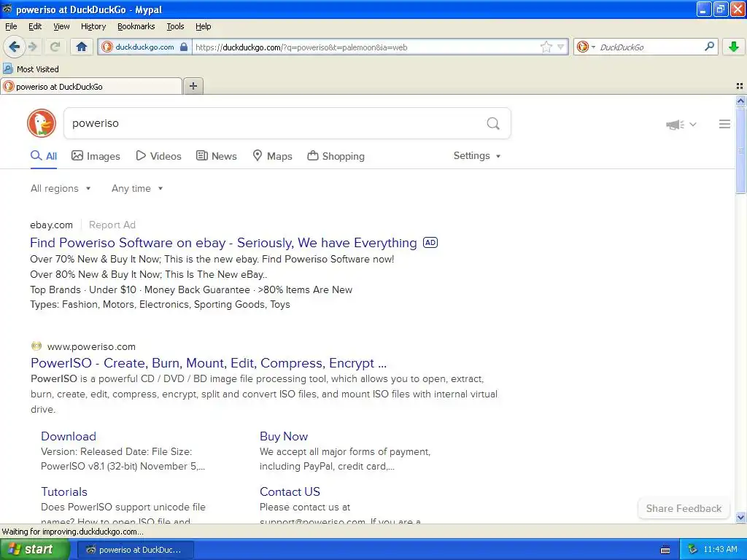Click the Share Feedback button

[684, 508]
